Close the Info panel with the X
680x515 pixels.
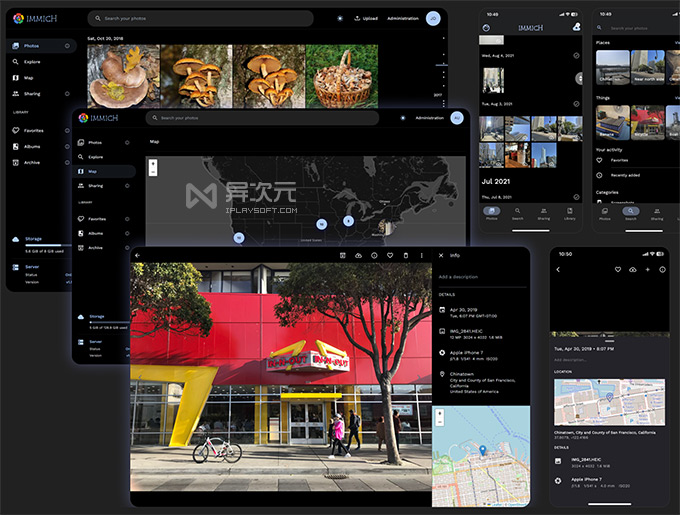pyautogui.click(x=441, y=255)
